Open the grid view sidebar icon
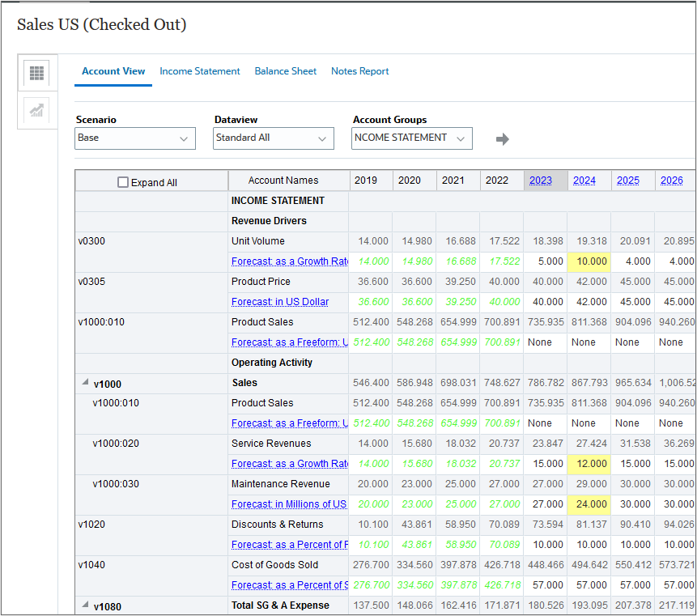Screen dimensions: 697x616 pos(36,74)
